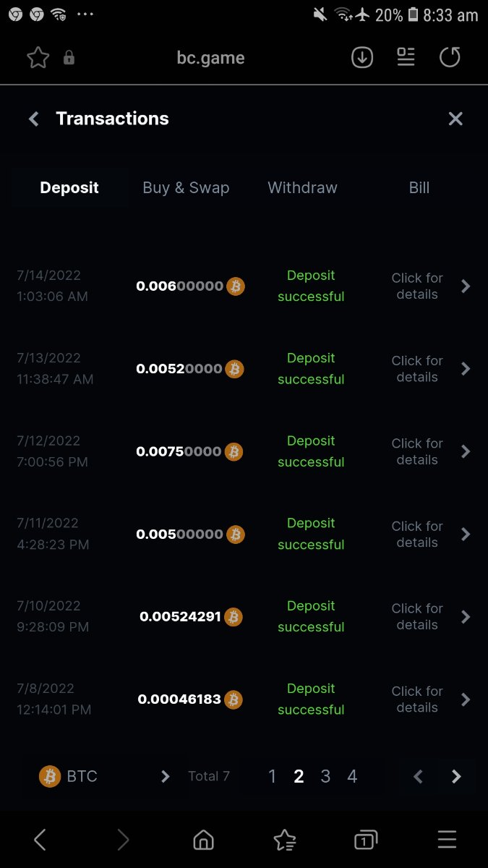Tap the browser downloads icon
Viewport: 488px width, 868px height.
tap(362, 58)
